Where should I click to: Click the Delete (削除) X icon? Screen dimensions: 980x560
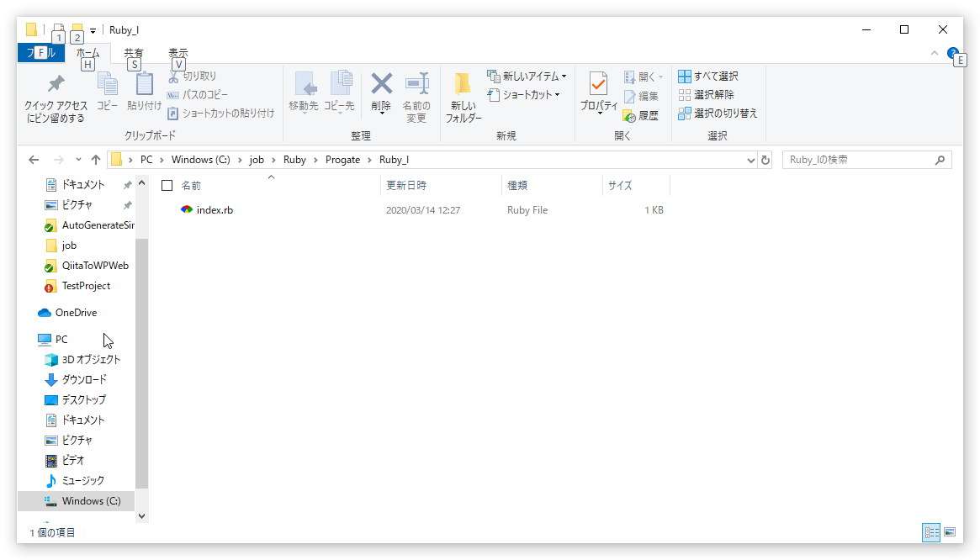[381, 84]
